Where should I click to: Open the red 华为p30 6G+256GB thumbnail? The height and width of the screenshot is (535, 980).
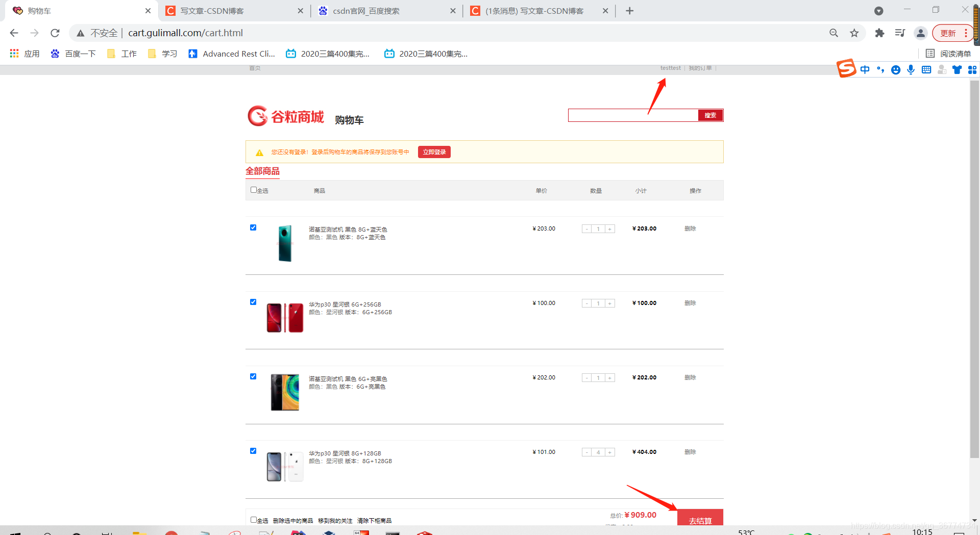click(x=285, y=318)
